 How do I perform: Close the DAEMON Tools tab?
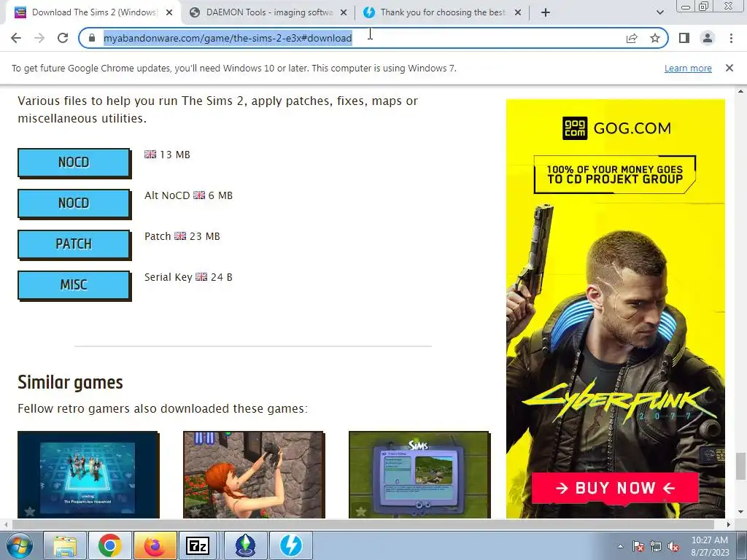[x=344, y=12]
